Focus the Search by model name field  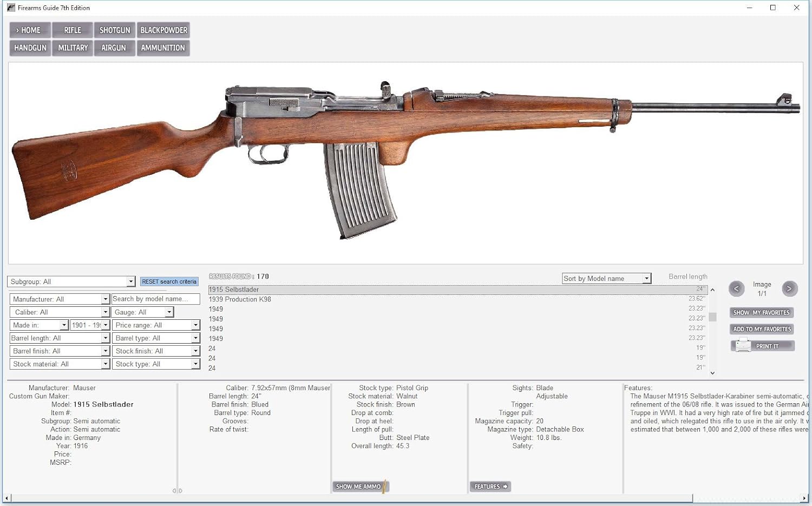[x=156, y=299]
